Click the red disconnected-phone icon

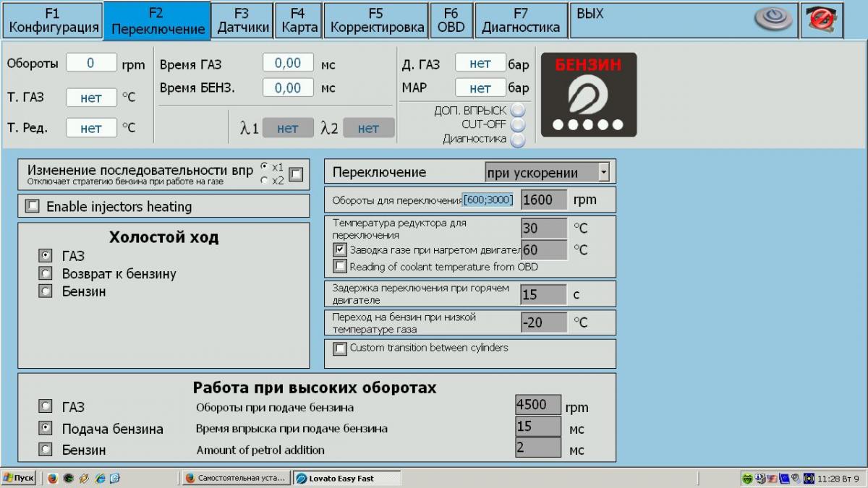[821, 20]
